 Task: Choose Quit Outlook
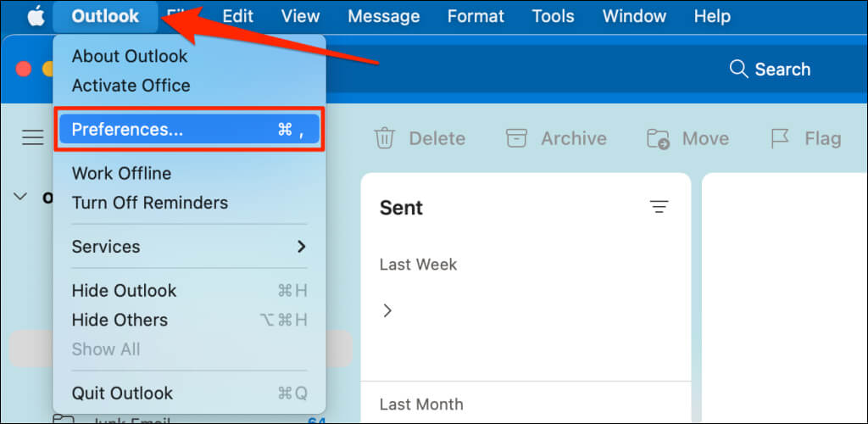(122, 393)
